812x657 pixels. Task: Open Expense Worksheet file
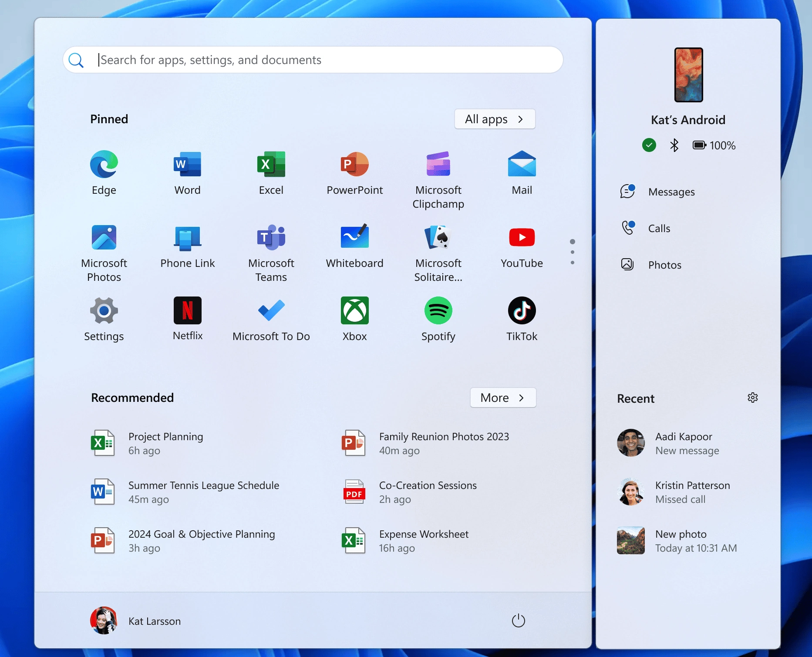point(406,541)
